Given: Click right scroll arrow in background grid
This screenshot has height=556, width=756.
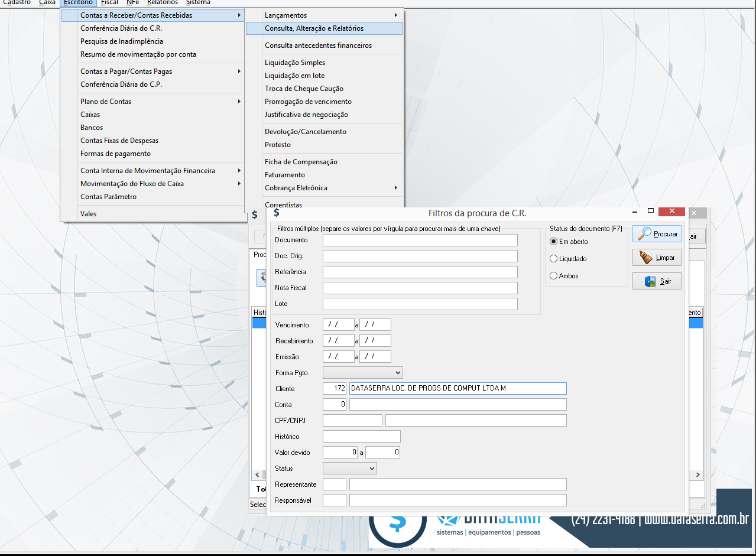Looking at the screenshot, I should [x=698, y=474].
